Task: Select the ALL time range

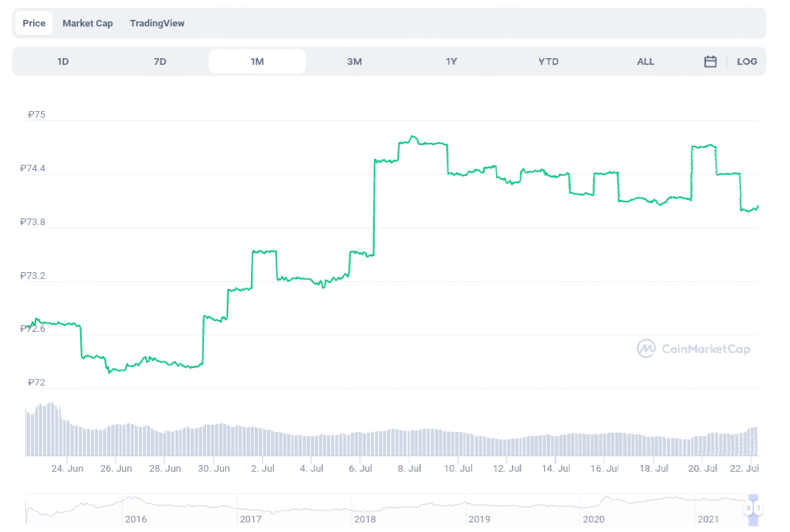Action: coord(646,62)
